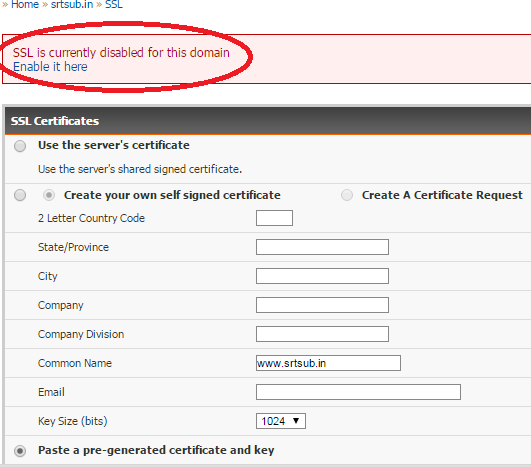Click Common Name field with www.srtsub.in
This screenshot has width=531, height=467.
pos(328,363)
